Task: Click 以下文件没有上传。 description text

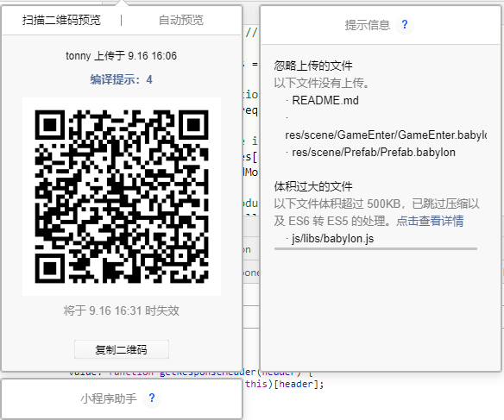Action: pyautogui.click(x=322, y=83)
